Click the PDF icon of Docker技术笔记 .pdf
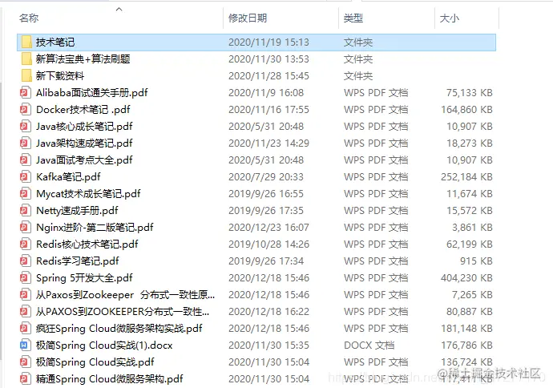Viewport: 553px width, 392px height. [x=25, y=110]
